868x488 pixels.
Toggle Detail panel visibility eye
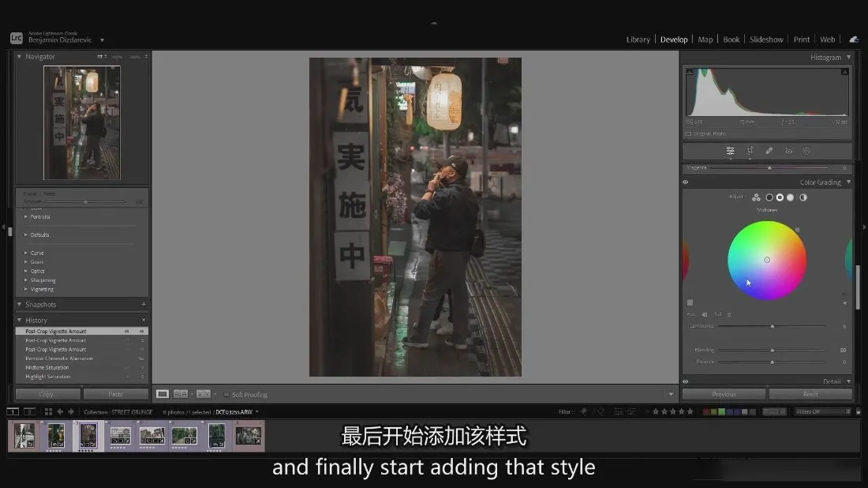(x=685, y=381)
